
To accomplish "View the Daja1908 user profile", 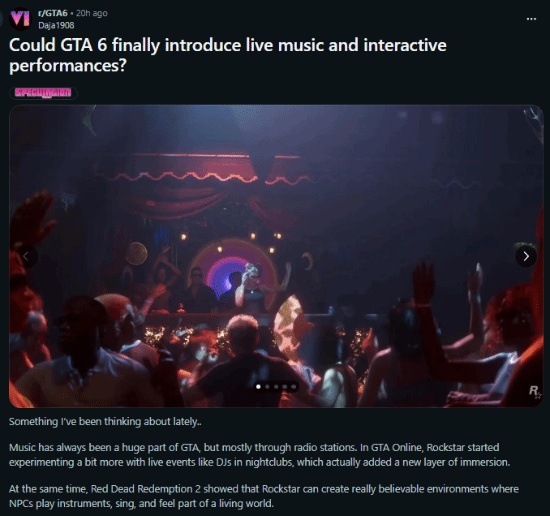I will click(x=56, y=25).
